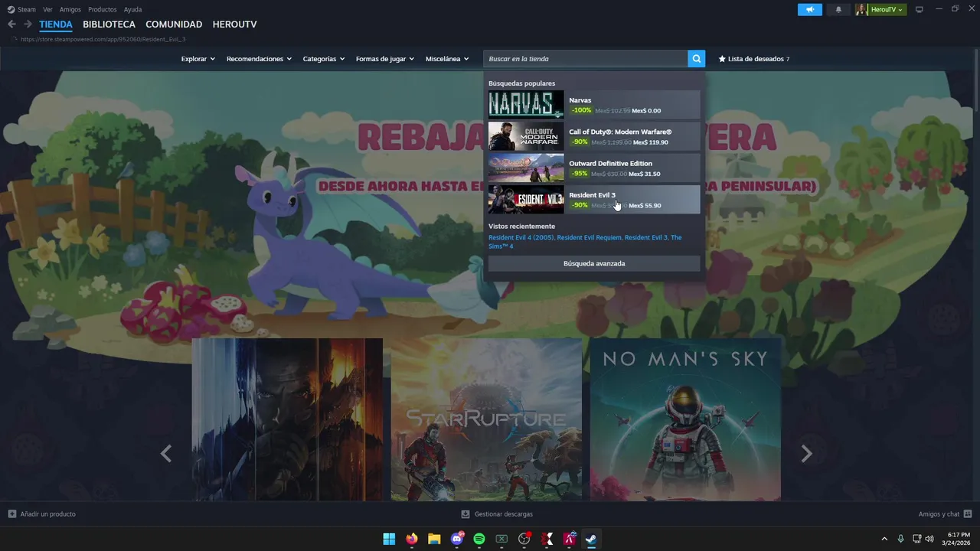Select Narvas search suggestion
The image size is (980, 551).
pos(594,105)
